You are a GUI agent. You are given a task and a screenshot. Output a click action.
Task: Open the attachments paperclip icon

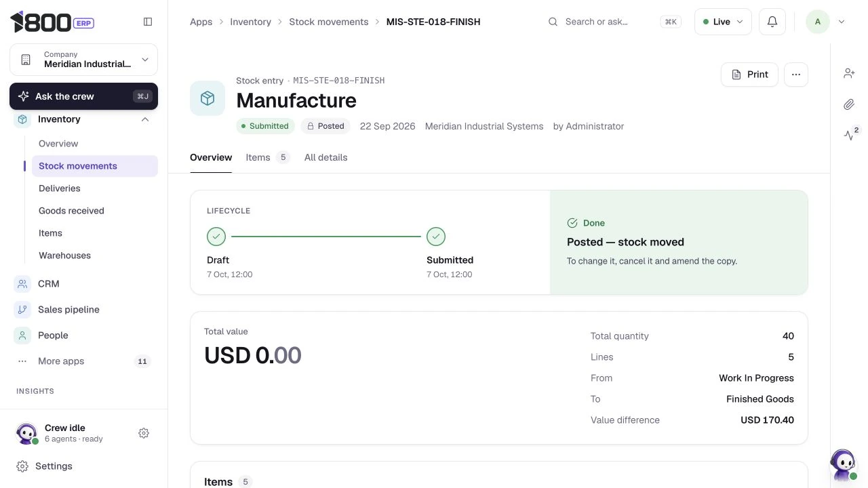(x=849, y=104)
